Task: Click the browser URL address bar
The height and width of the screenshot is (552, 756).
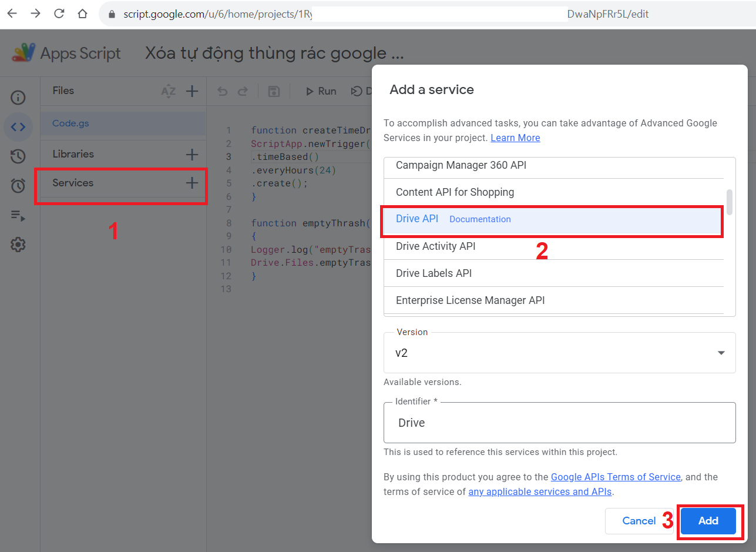Action: 427,14
